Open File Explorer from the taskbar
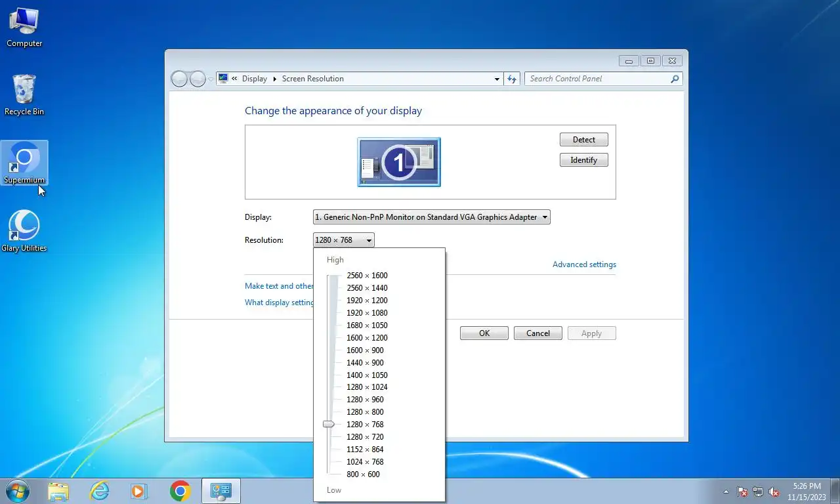Viewport: 840px width, 504px height. click(58, 491)
